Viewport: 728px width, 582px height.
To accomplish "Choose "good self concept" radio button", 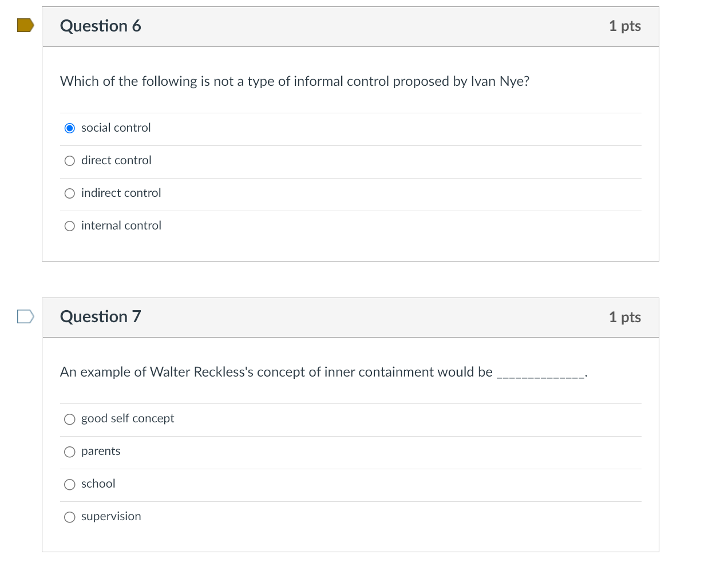I will [x=70, y=419].
